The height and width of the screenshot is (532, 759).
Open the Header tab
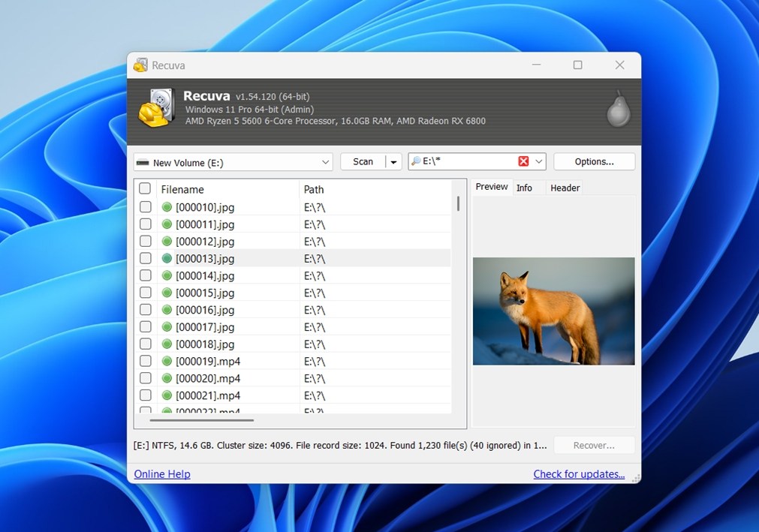tap(565, 187)
